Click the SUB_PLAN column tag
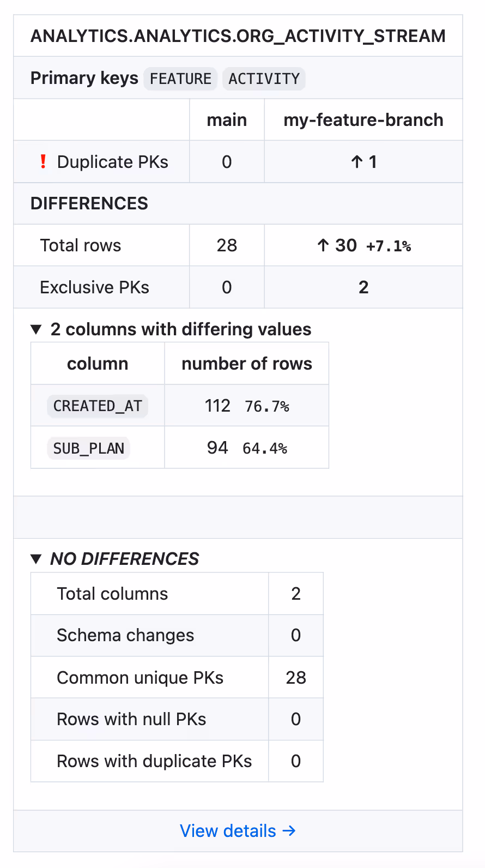485x868 pixels. [89, 448]
